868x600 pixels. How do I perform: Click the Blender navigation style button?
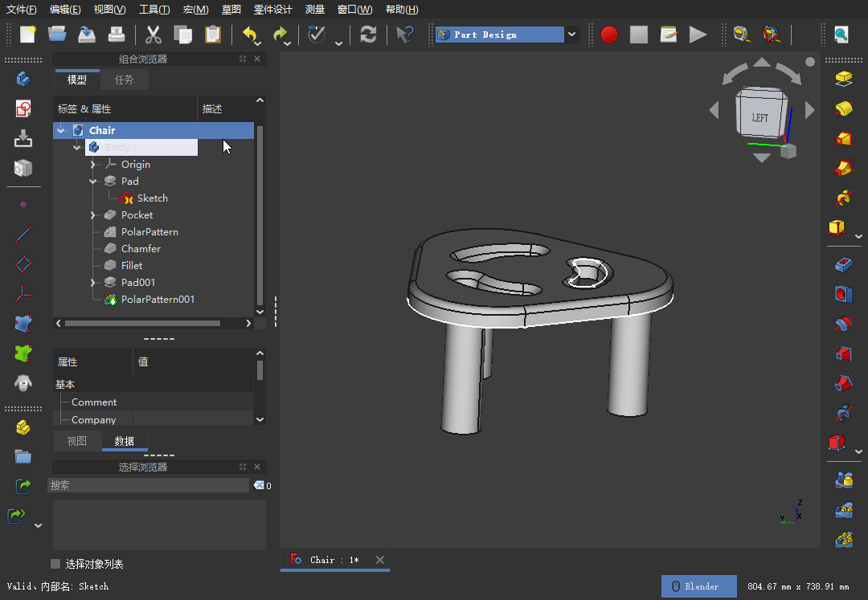(698, 586)
